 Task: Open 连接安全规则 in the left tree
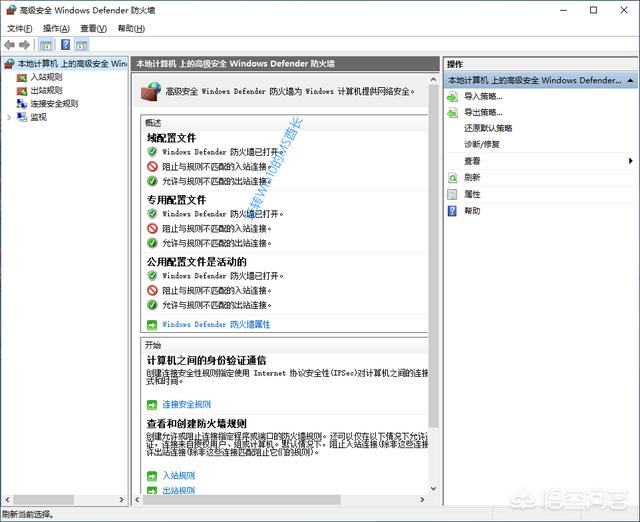click(53, 103)
